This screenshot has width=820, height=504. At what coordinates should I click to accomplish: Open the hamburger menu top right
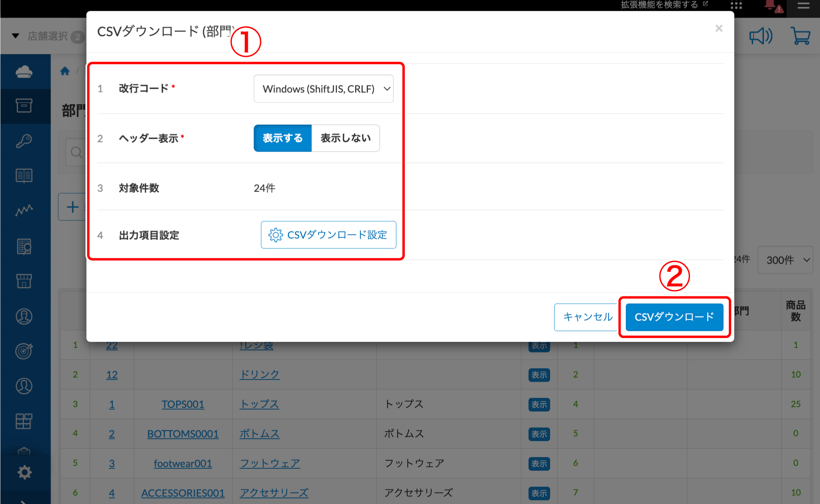803,6
